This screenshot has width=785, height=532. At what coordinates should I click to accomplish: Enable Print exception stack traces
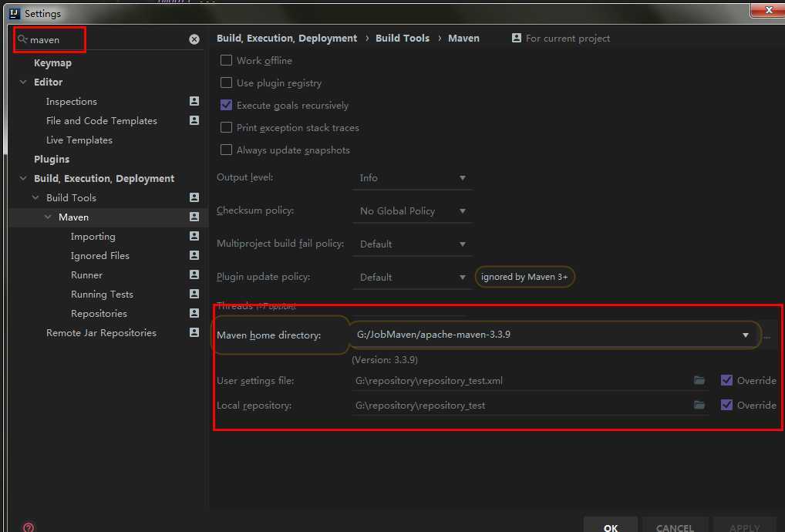coord(226,128)
